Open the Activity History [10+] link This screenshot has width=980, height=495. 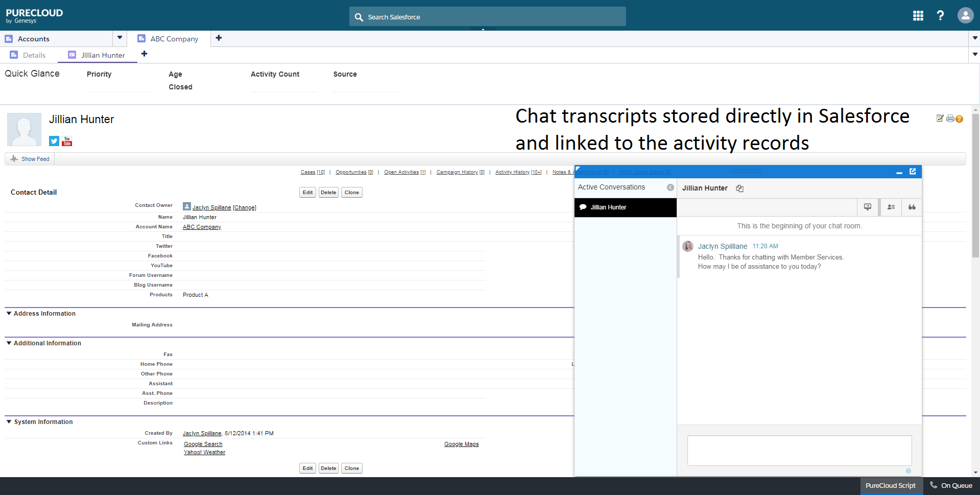click(518, 172)
